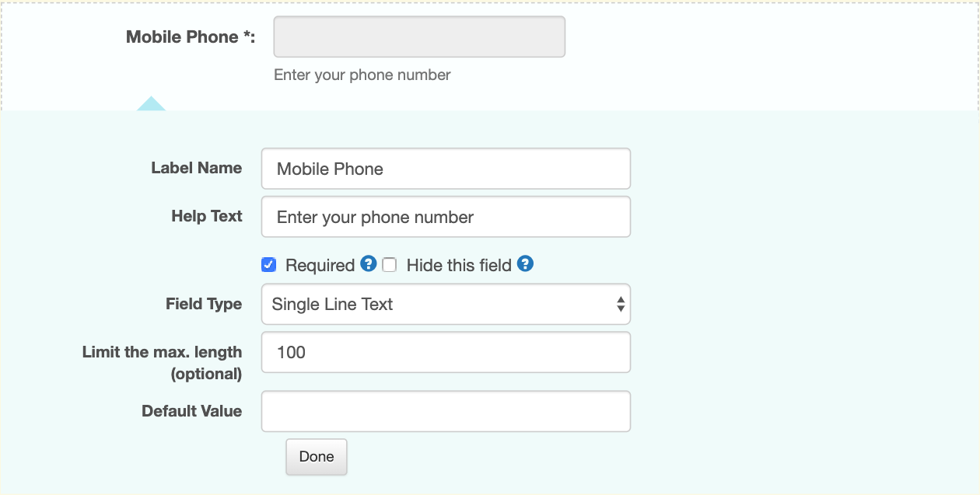Uncheck the Required checkbox

(x=268, y=265)
